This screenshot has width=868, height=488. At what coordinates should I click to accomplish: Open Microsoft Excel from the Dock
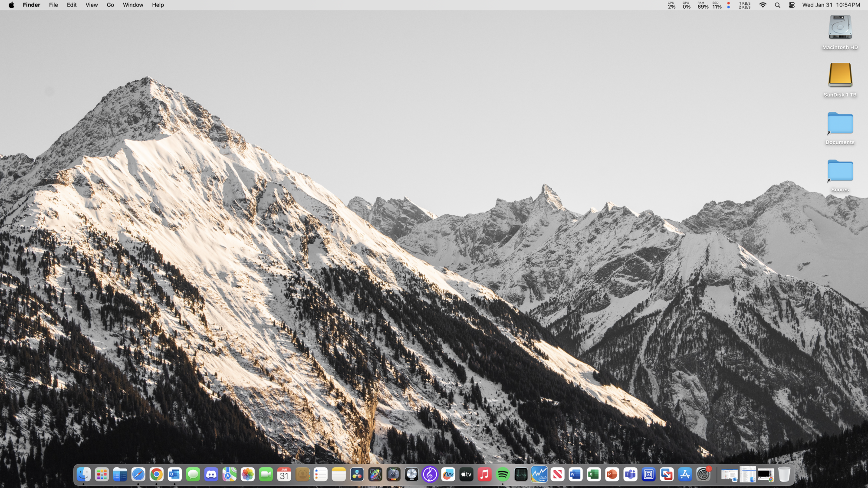click(594, 475)
